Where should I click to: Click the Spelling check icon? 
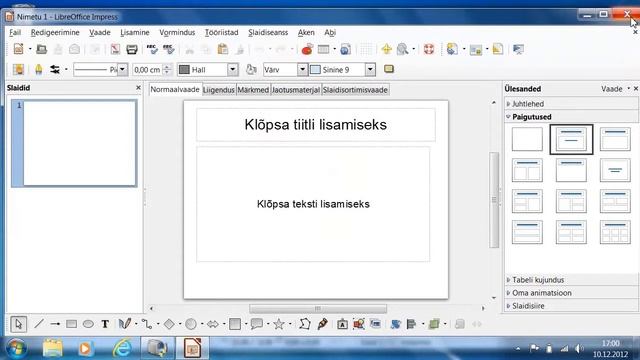tap(152, 49)
